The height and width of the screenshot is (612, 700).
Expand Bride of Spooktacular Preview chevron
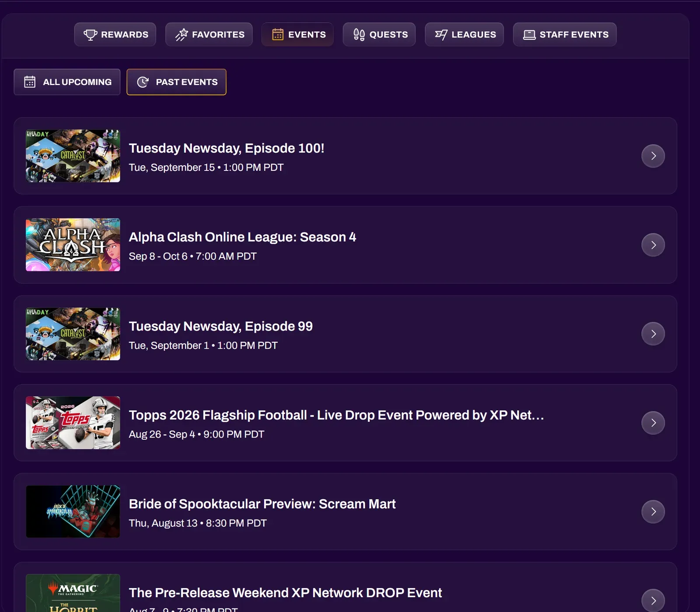653,511
